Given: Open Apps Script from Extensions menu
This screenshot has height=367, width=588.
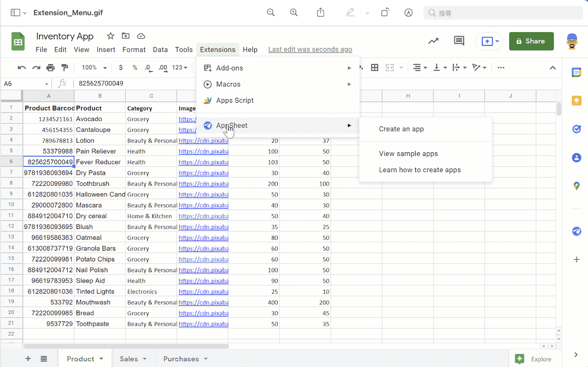Looking at the screenshot, I should tap(235, 100).
